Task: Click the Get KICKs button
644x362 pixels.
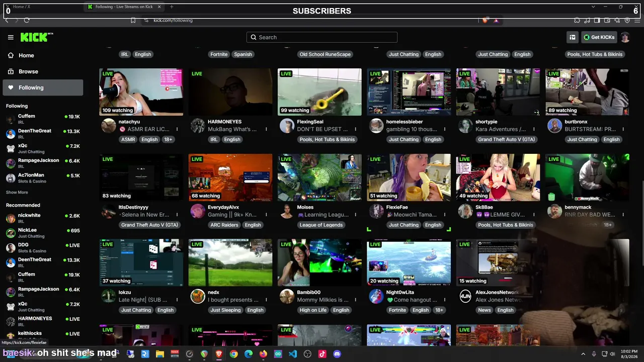Action: coord(599,37)
